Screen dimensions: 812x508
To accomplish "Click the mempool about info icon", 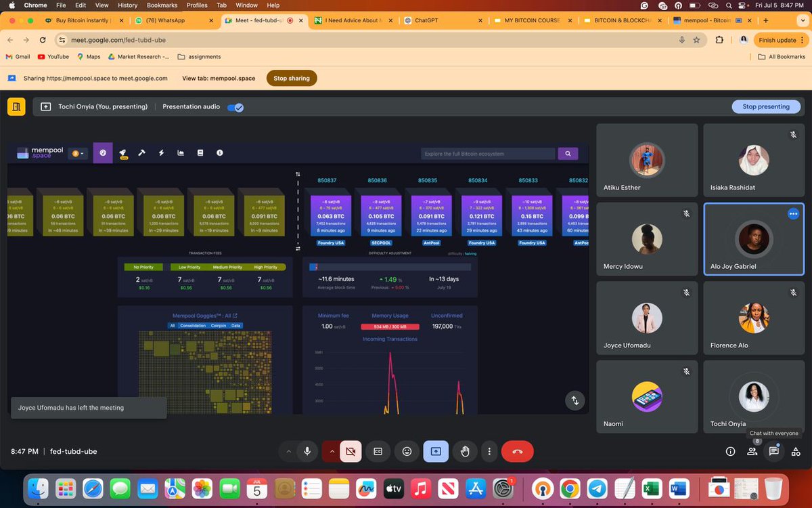I will [219, 153].
